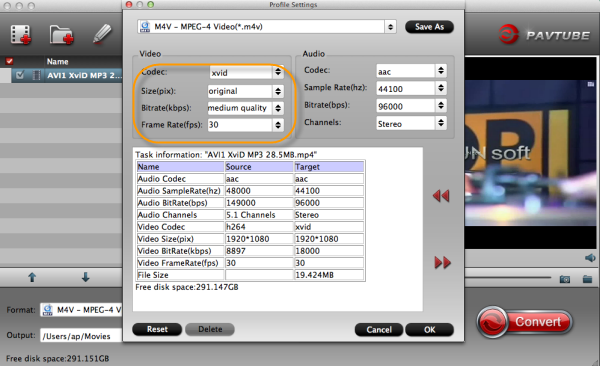Move selected file down with arrow
Screen dimensions: 600x366
tap(85, 277)
